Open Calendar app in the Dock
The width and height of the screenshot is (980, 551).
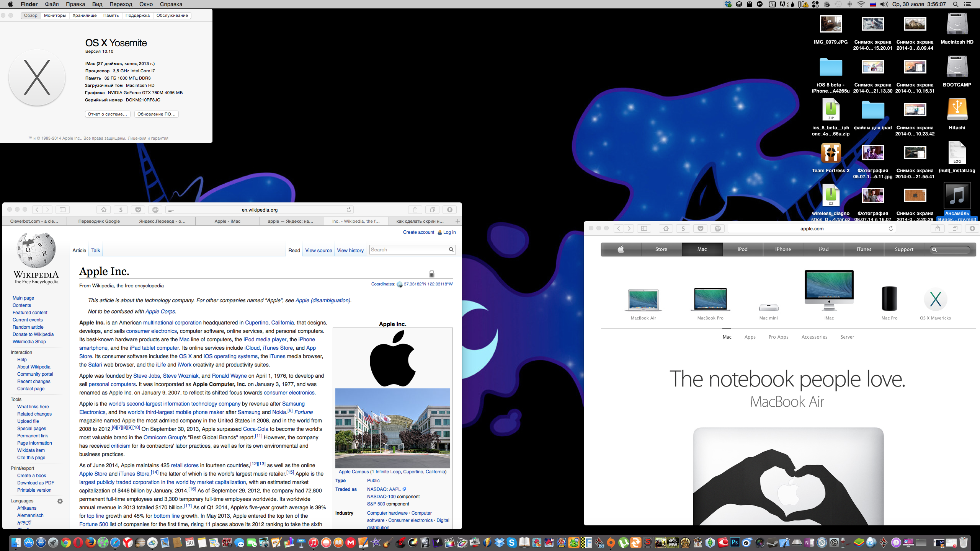coord(190,543)
